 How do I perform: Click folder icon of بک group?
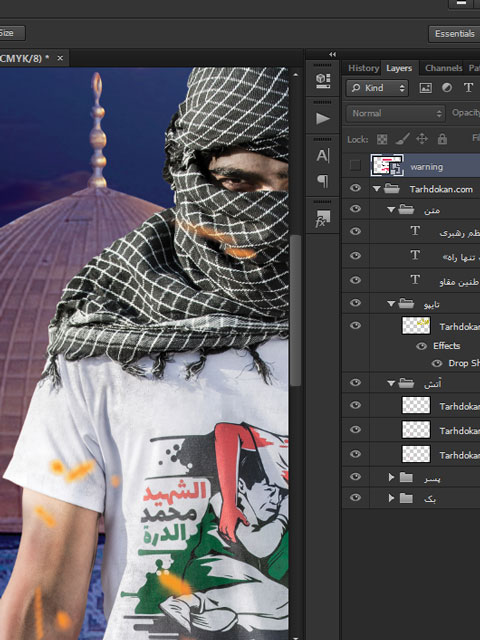pos(406,498)
